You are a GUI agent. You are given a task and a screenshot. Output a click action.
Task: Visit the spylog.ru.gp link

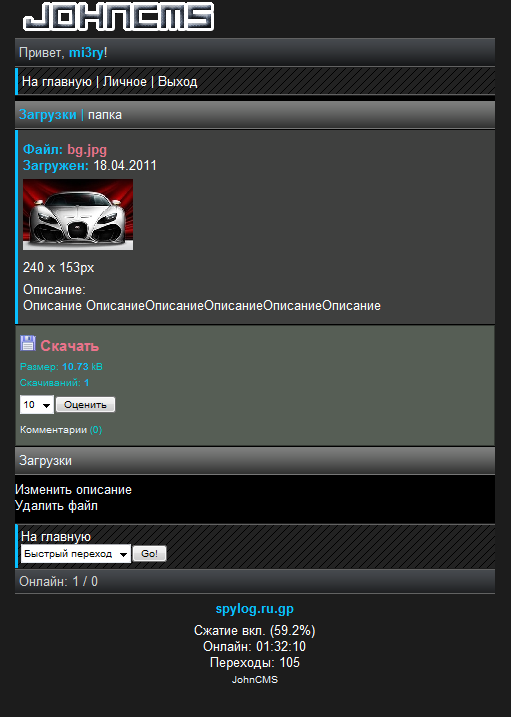click(x=255, y=609)
